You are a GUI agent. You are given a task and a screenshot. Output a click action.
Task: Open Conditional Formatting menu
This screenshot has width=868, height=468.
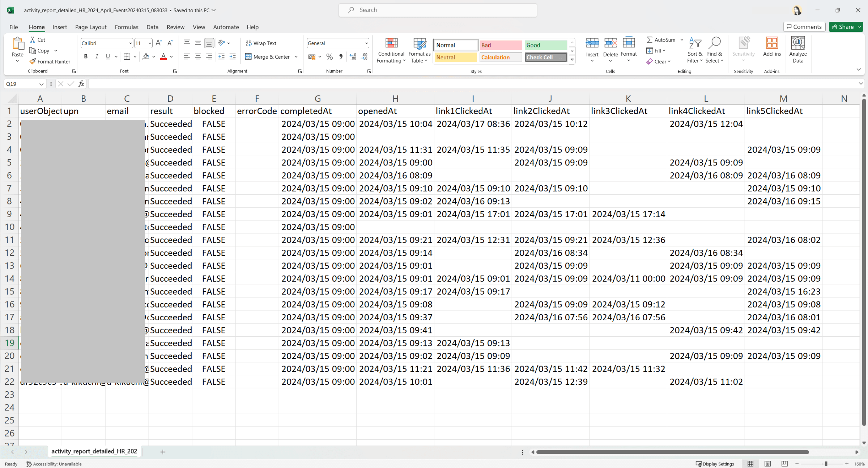[x=391, y=51]
